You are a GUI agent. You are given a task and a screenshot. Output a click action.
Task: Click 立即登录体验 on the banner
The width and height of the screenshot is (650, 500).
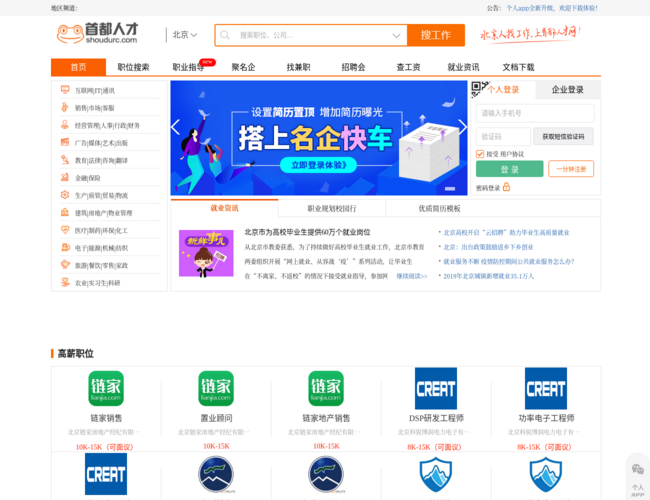click(x=318, y=165)
